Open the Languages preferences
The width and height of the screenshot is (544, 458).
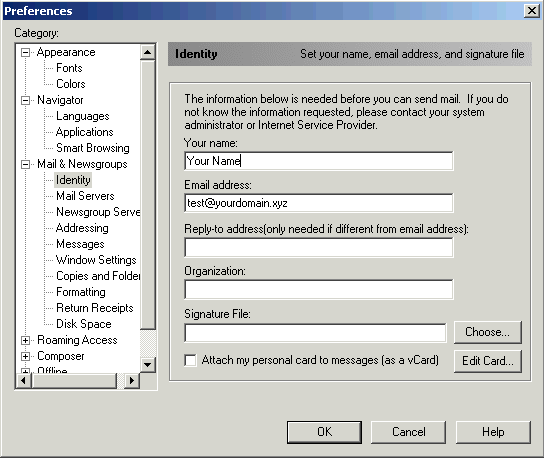(x=83, y=116)
